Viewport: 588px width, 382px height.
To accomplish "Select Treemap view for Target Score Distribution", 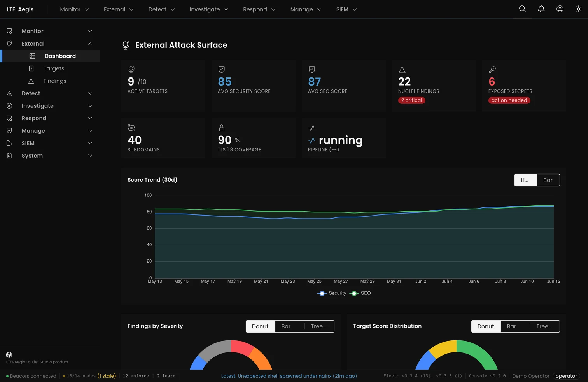I will [544, 326].
